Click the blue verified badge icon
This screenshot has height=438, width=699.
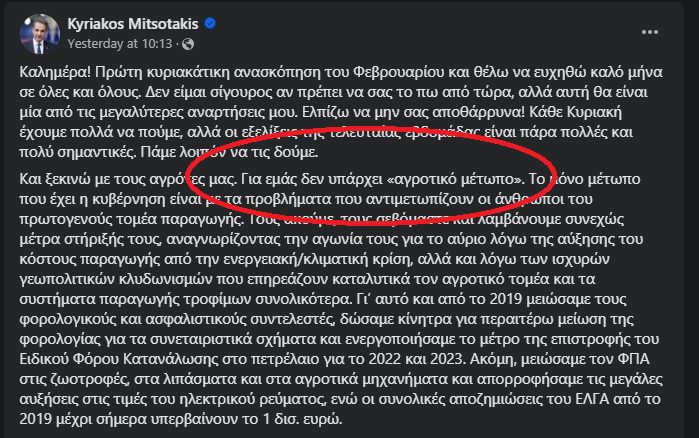[210, 23]
